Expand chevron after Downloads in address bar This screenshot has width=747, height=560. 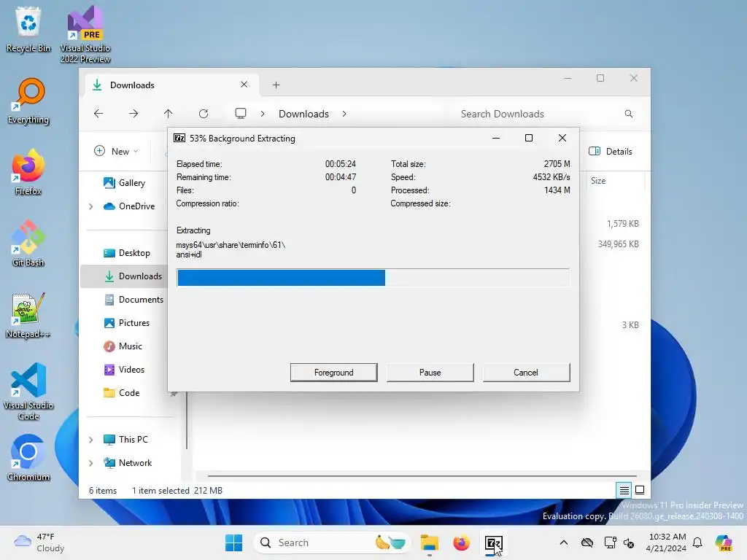pyautogui.click(x=344, y=114)
